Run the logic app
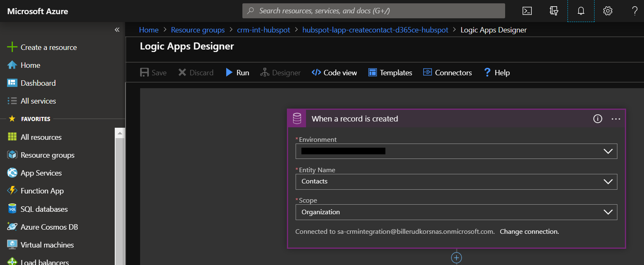The image size is (644, 265). [x=237, y=72]
